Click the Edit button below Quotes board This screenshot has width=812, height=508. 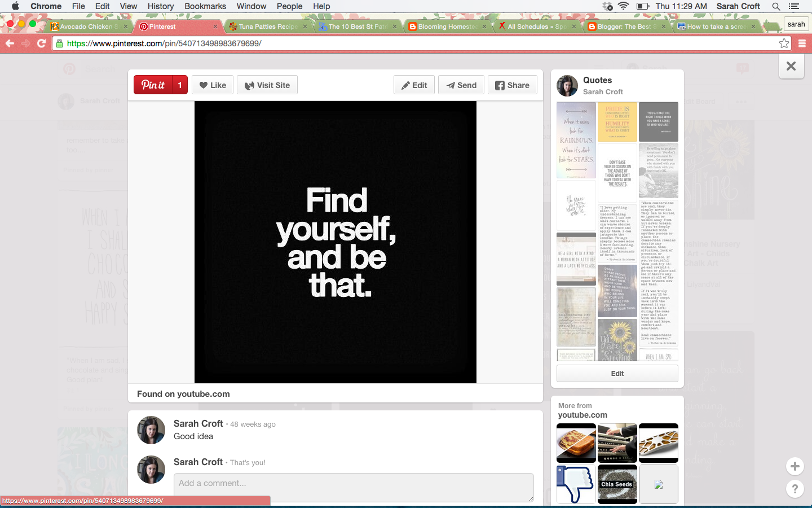coord(617,374)
